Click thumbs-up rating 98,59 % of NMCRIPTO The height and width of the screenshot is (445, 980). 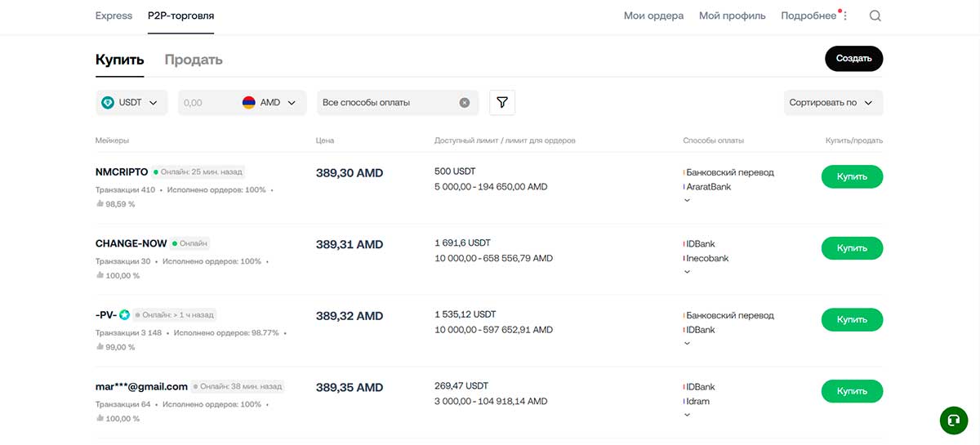(x=114, y=204)
